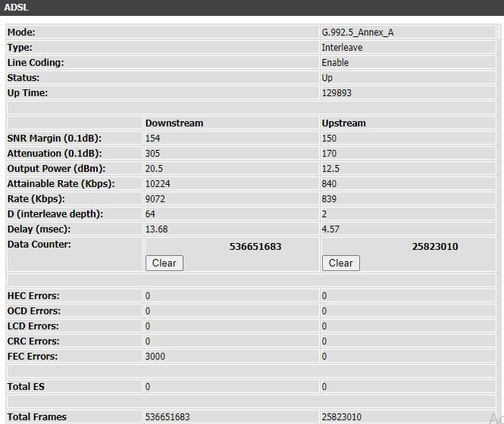Click the Clear button under Downstream data counter
The width and height of the screenshot is (504, 424).
(164, 263)
